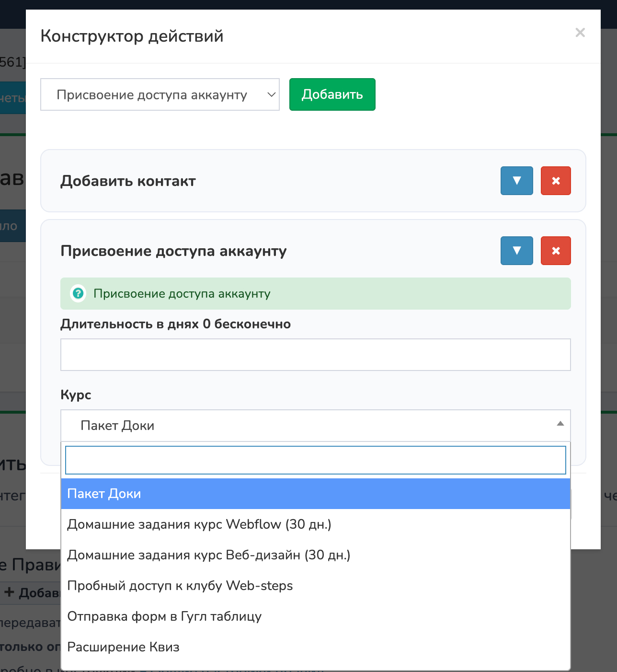Select Отправка форм в Гугл таблицу
Screen dimensions: 617x672
(x=164, y=616)
